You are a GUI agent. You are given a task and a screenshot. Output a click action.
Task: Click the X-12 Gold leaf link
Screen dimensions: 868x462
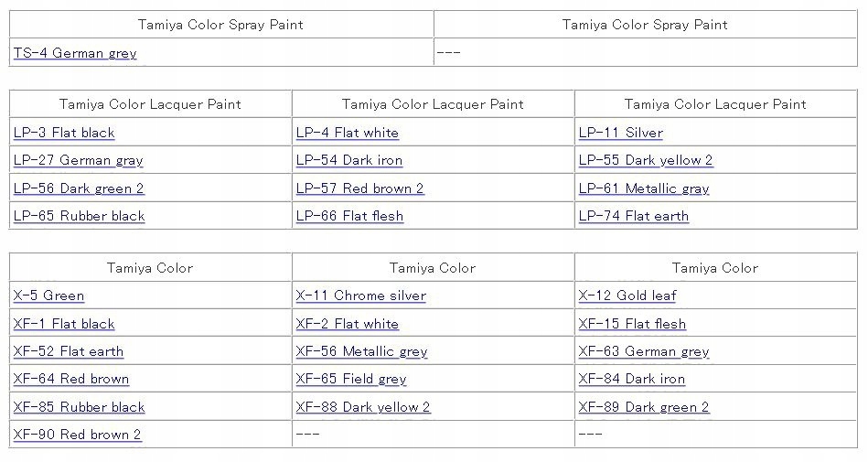tap(627, 295)
